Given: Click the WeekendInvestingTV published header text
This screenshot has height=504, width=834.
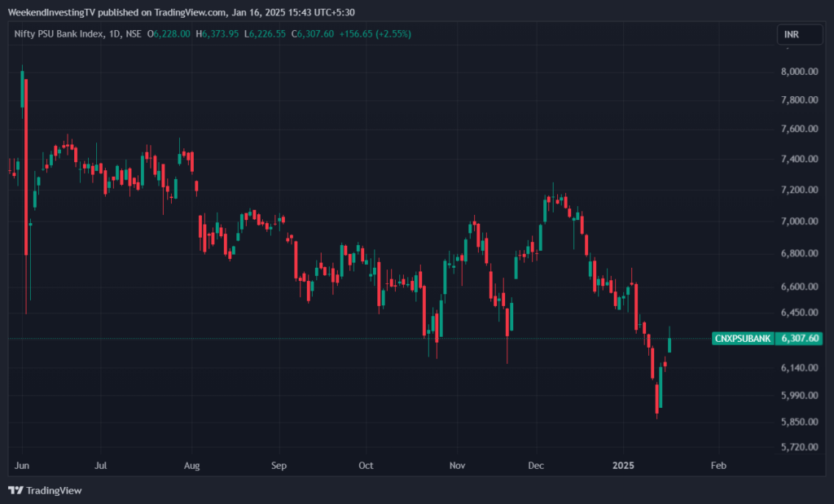Looking at the screenshot, I should [x=181, y=12].
